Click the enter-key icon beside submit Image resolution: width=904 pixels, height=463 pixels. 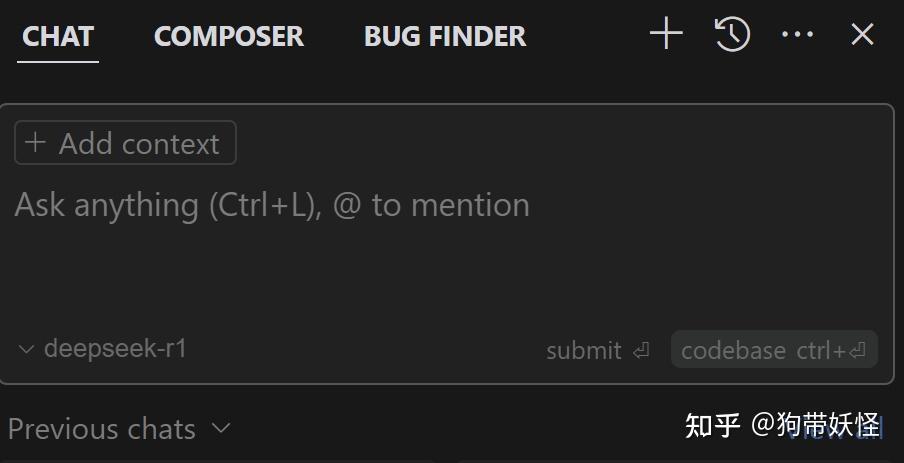[x=641, y=351]
